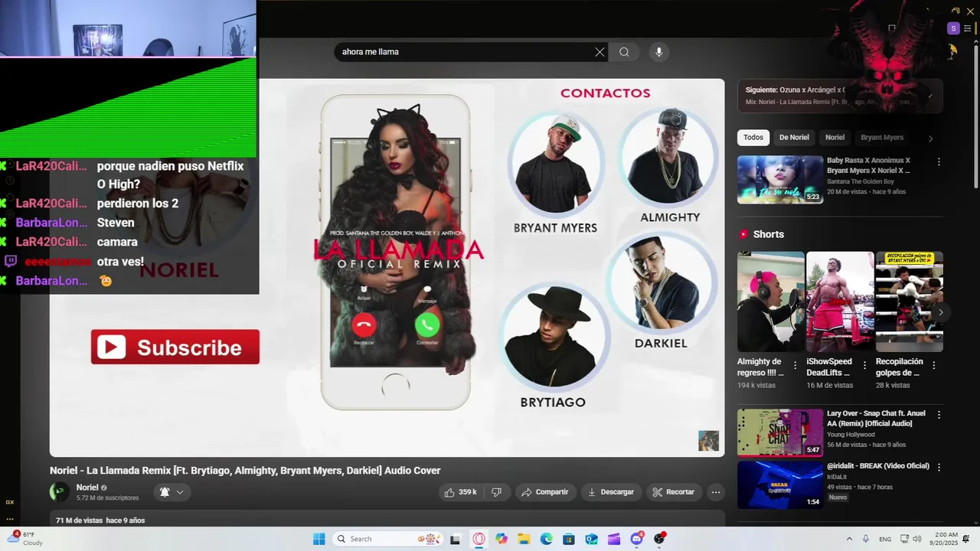Open options for Almighty de regreso short
Viewport: 980px width, 551px height.
point(795,365)
